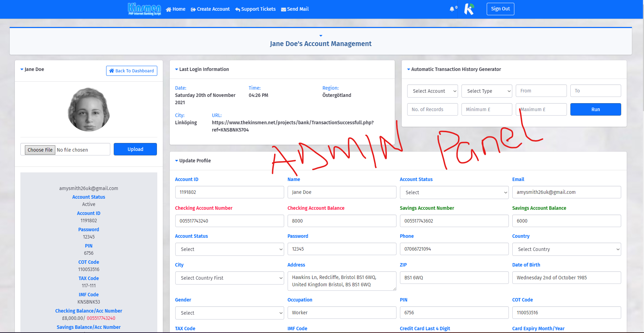
Task: Collapse the Last Login Information section
Action: [177, 70]
